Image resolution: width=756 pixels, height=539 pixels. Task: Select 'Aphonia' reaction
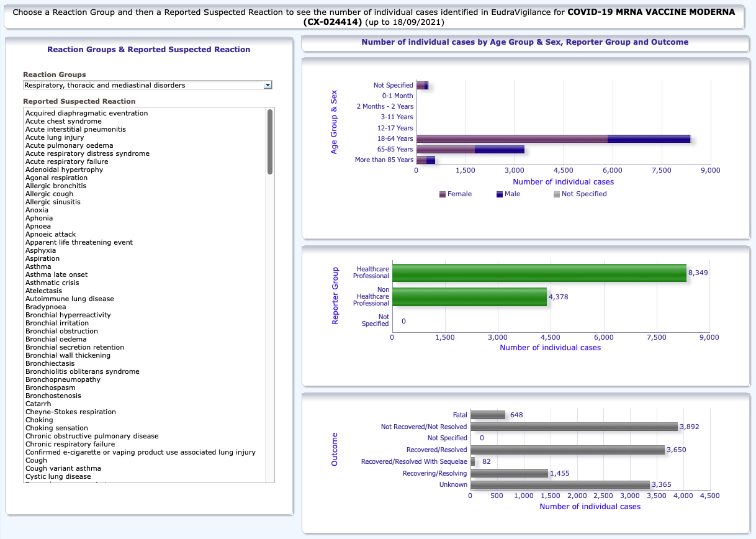click(39, 218)
